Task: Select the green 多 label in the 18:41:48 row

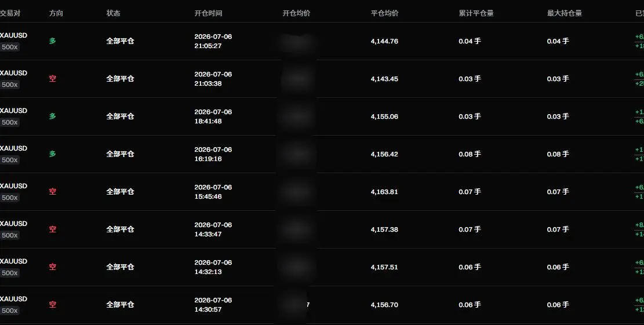Action: click(53, 116)
